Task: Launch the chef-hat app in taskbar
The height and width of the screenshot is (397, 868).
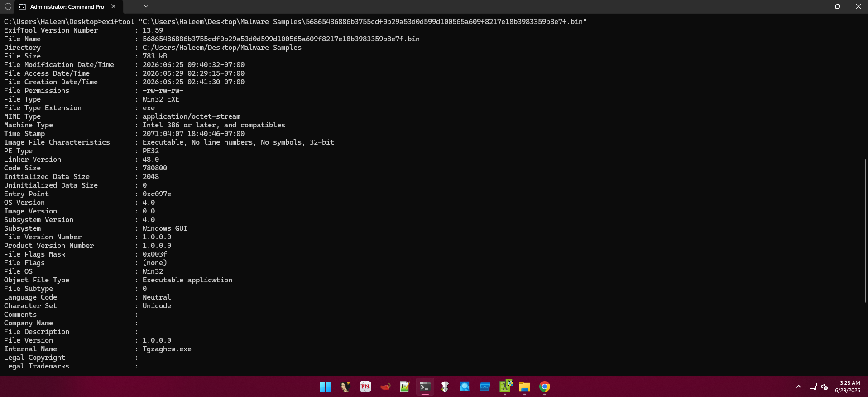Action: click(x=445, y=387)
